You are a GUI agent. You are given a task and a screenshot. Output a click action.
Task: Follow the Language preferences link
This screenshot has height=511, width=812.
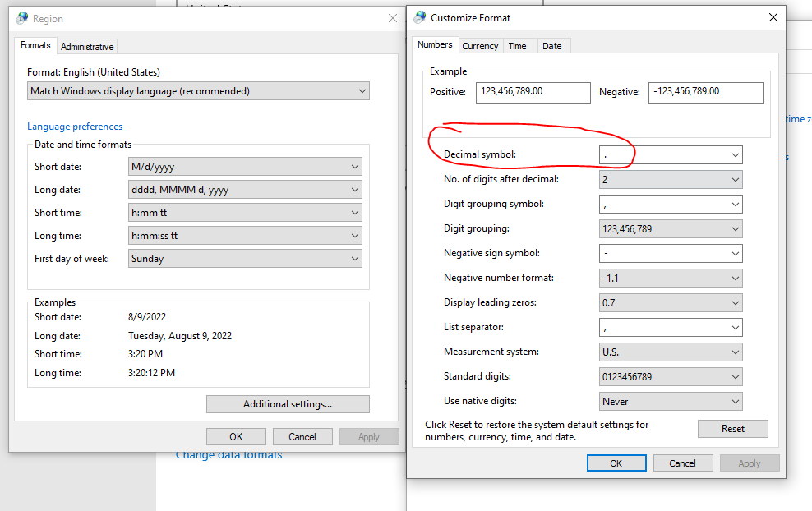[x=75, y=127]
